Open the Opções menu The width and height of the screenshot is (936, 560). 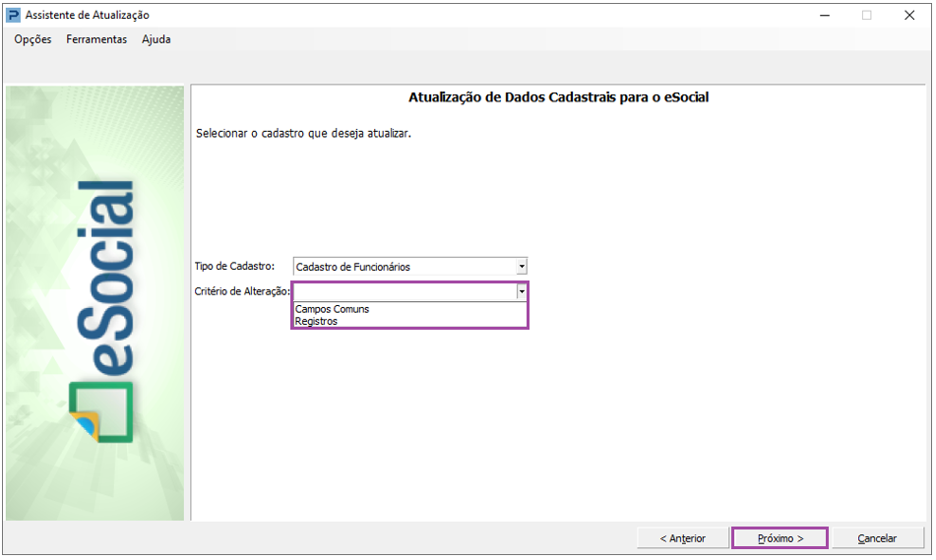[x=32, y=39]
